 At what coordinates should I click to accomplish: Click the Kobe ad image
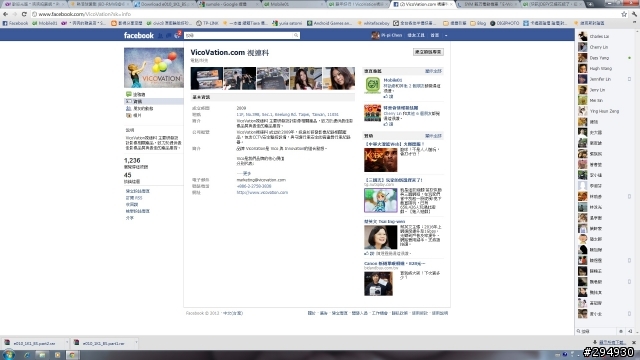[x=380, y=160]
